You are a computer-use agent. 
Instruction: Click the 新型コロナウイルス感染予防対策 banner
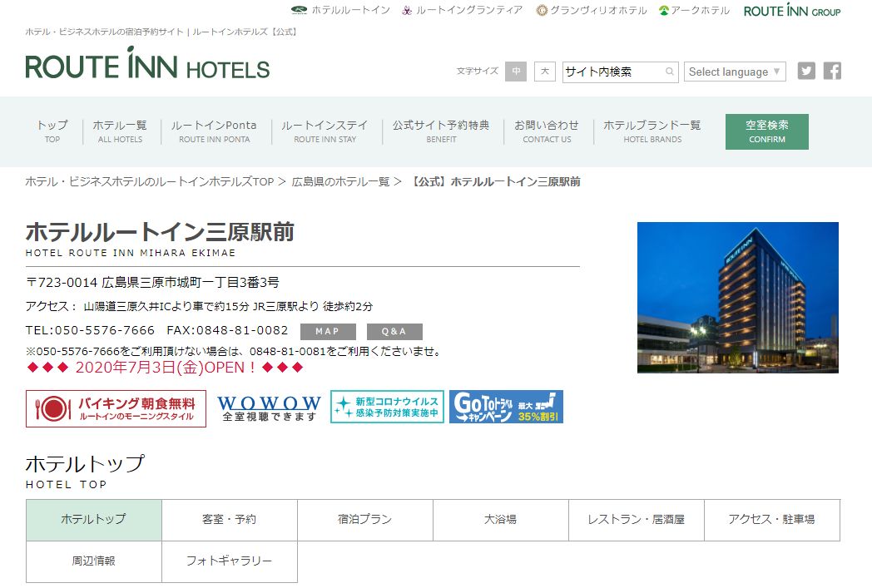click(387, 407)
